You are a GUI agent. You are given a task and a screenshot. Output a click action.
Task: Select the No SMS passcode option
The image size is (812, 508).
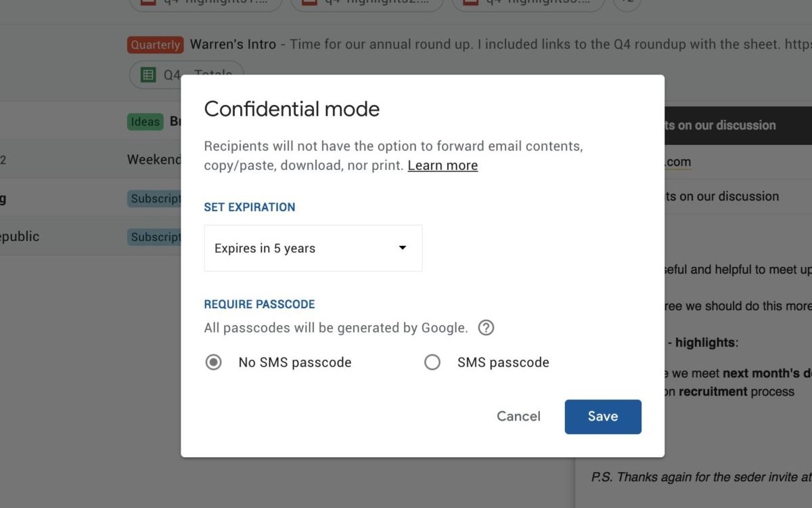click(x=214, y=362)
